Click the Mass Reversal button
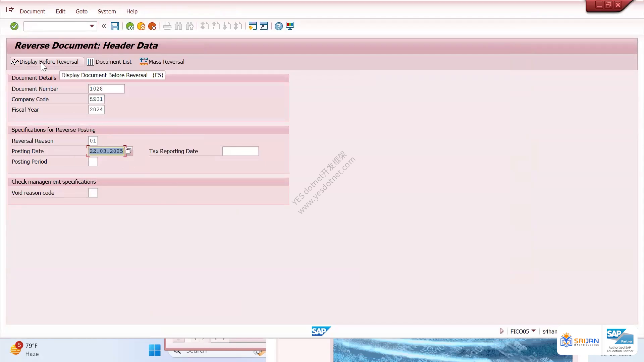This screenshot has width=644, height=362. (162, 62)
